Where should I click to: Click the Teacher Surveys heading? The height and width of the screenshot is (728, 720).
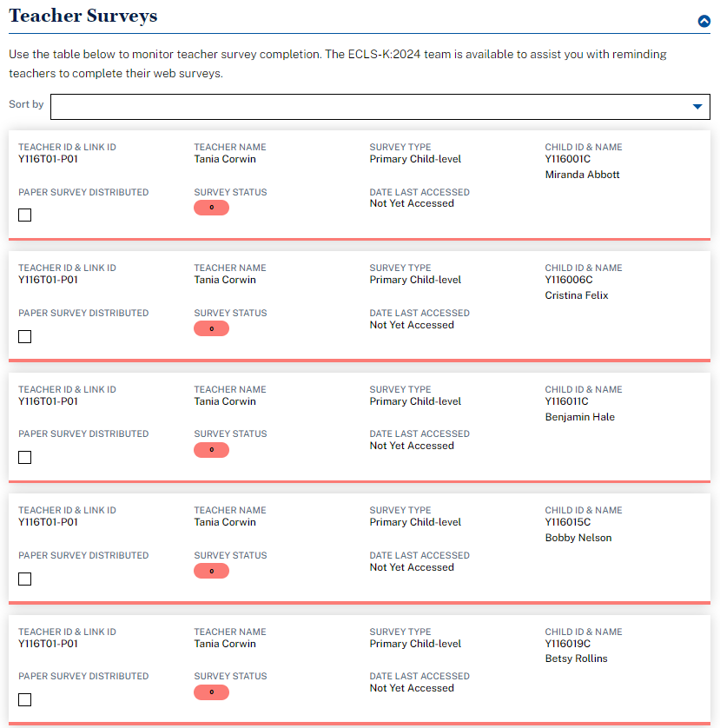83,16
